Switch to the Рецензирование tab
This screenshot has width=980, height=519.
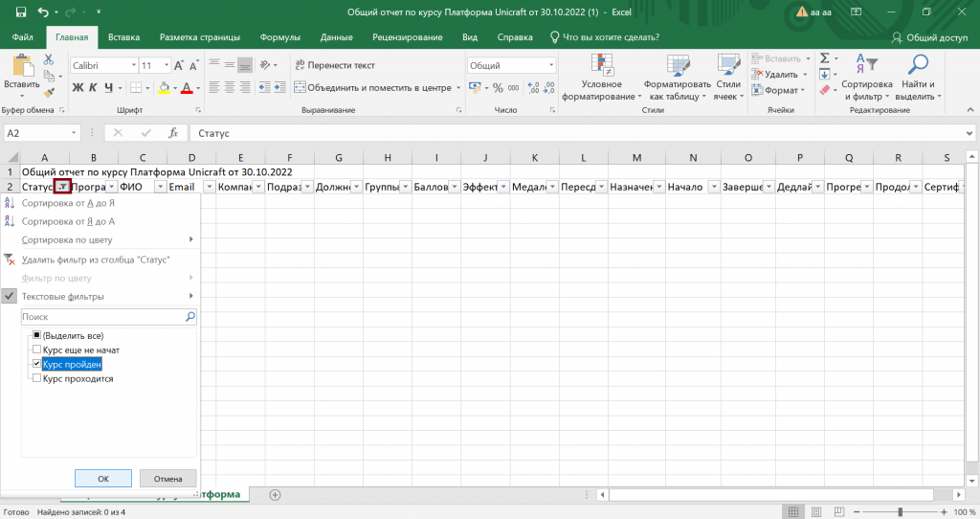point(408,37)
